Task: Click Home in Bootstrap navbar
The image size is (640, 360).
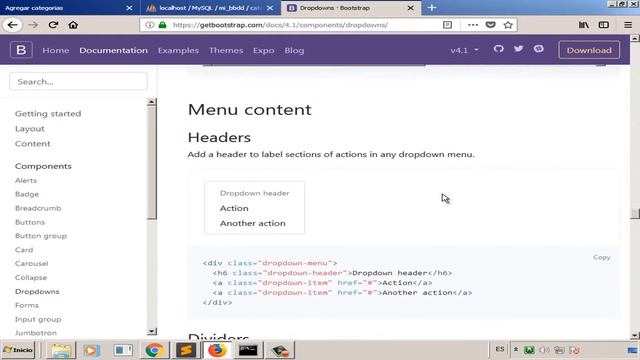Action: tap(56, 50)
